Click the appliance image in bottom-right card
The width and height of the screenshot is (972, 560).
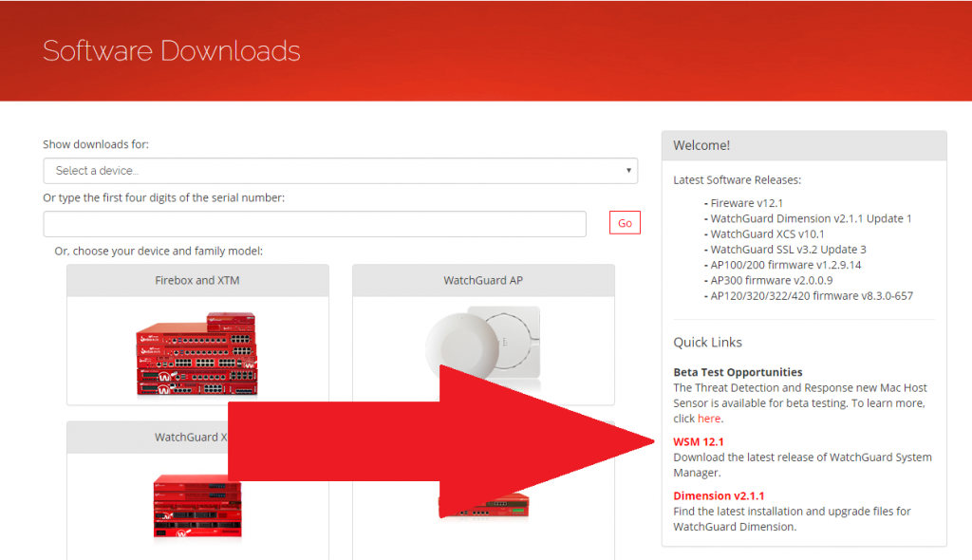click(484, 506)
